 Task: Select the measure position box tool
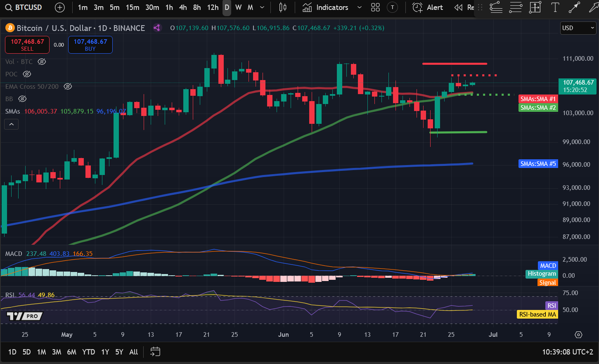coord(535,7)
